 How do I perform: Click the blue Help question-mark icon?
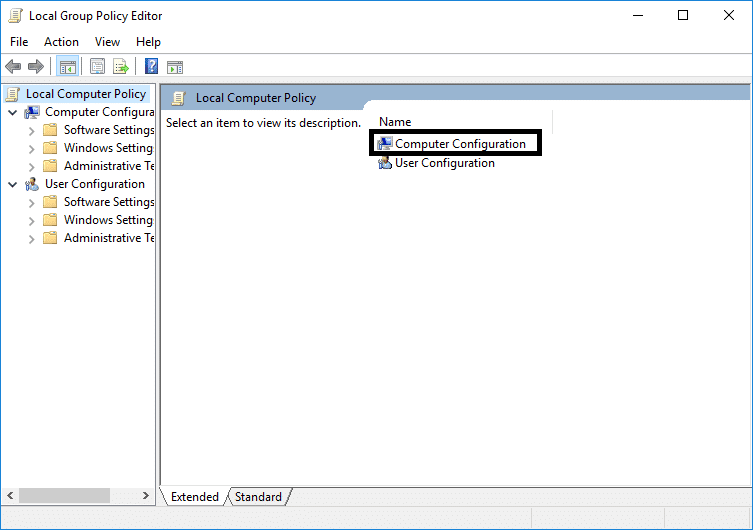tap(151, 66)
